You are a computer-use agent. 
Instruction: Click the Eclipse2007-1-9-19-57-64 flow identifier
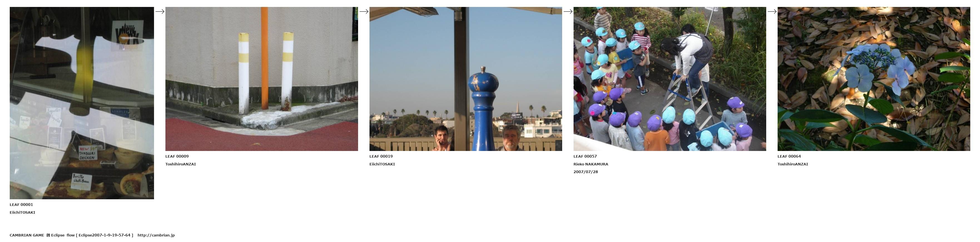point(104,235)
